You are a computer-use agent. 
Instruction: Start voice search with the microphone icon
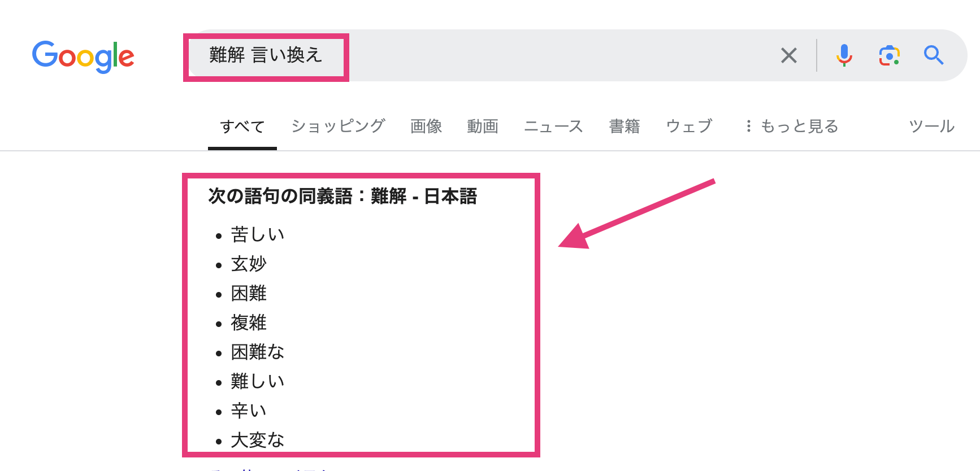coord(844,55)
